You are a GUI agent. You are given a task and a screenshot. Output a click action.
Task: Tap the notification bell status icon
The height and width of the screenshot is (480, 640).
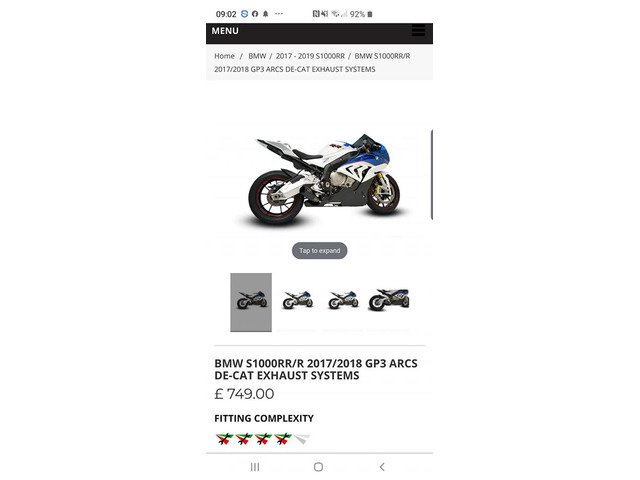(x=266, y=14)
